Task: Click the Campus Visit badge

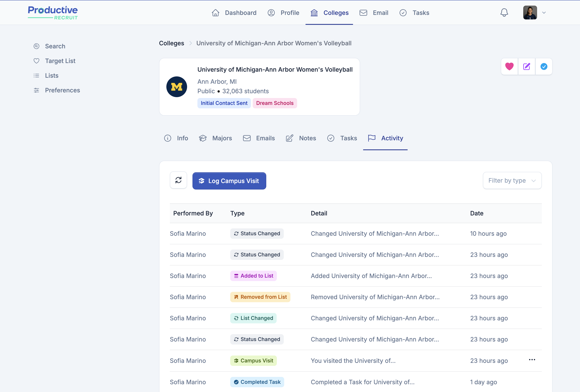Action: tap(253, 361)
